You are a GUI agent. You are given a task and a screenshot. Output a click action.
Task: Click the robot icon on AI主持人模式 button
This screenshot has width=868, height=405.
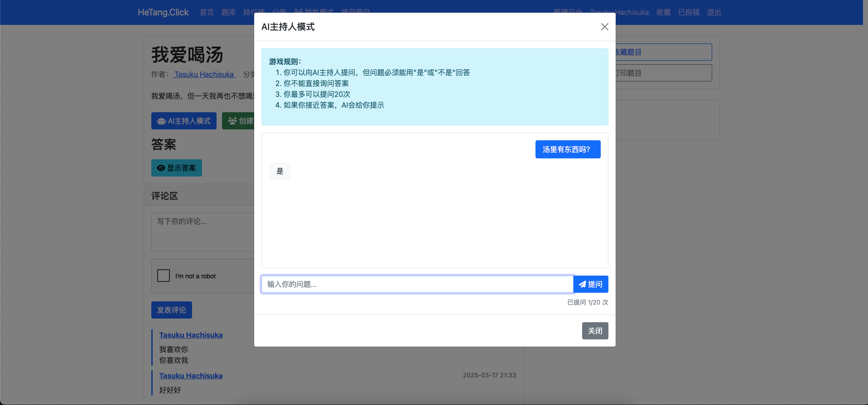click(x=161, y=121)
